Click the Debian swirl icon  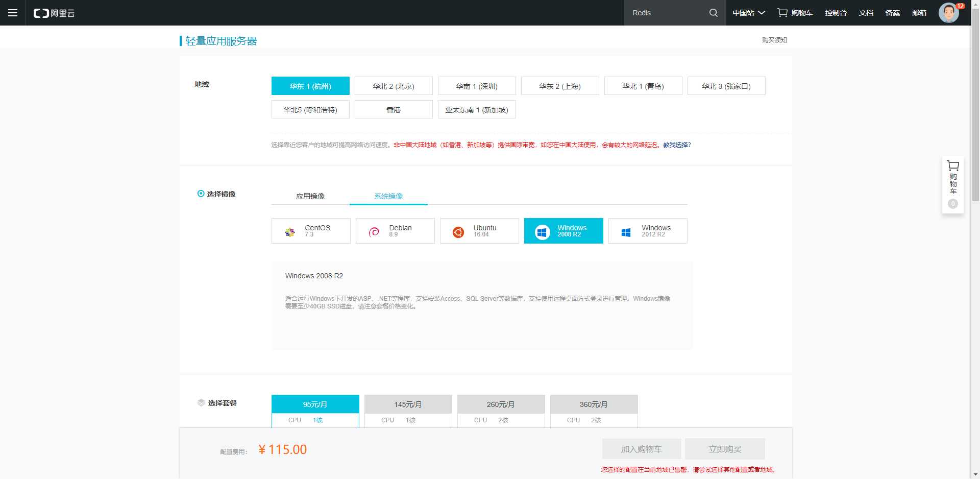374,232
